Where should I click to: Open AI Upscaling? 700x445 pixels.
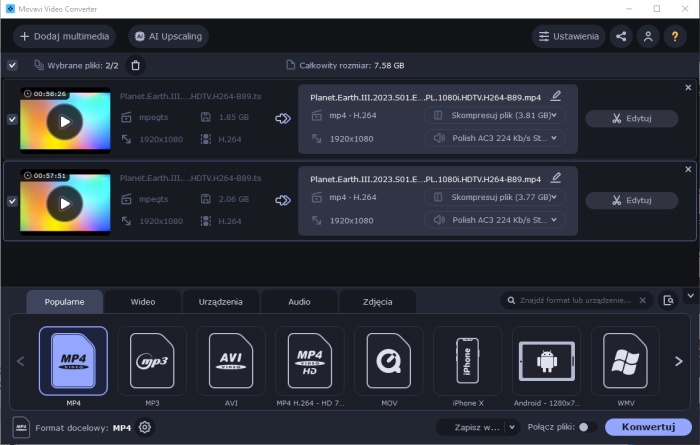pyautogui.click(x=168, y=36)
